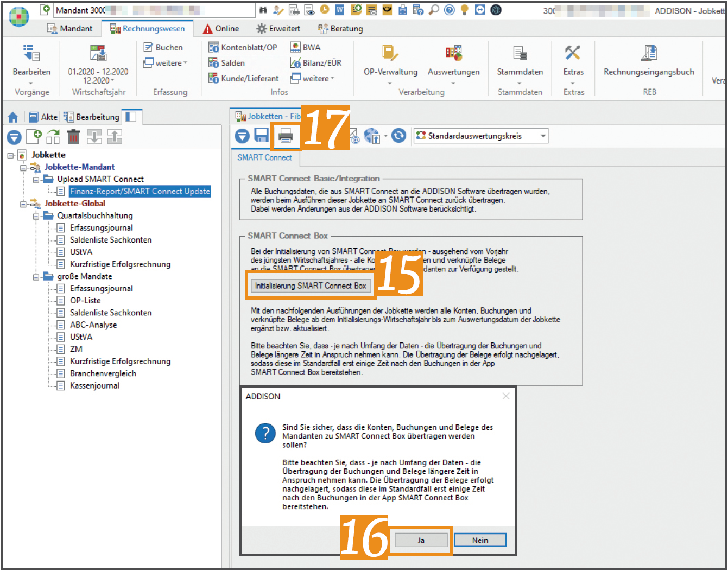
Task: Switch to the Mandant ribbon tab
Action: (70, 29)
